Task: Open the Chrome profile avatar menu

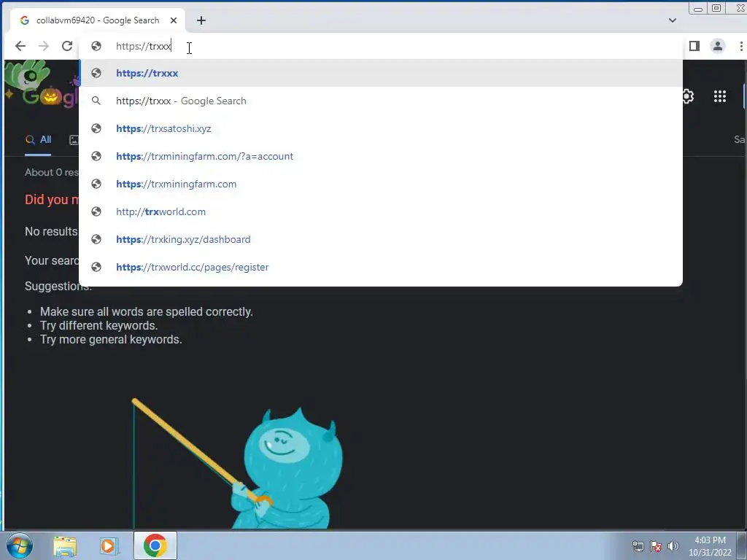Action: point(718,46)
